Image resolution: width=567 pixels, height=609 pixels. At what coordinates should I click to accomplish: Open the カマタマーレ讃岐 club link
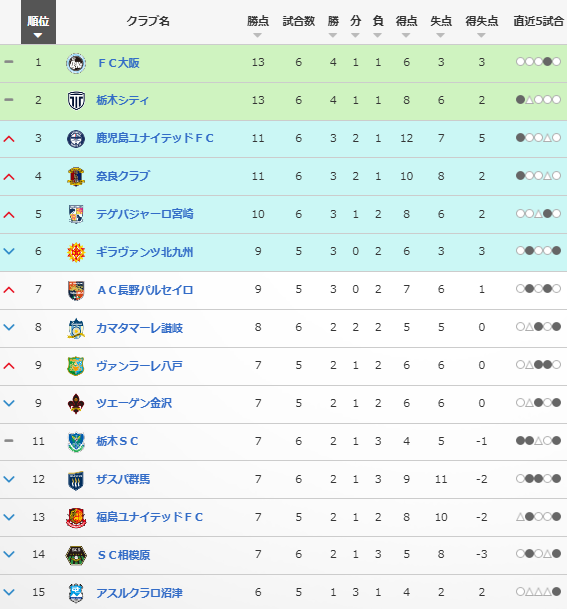tap(139, 328)
